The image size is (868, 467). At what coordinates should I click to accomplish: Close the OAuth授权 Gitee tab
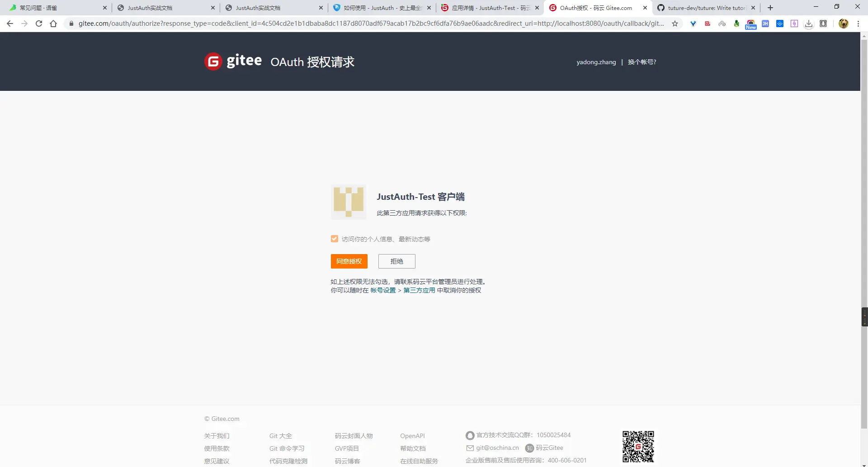[x=645, y=8]
